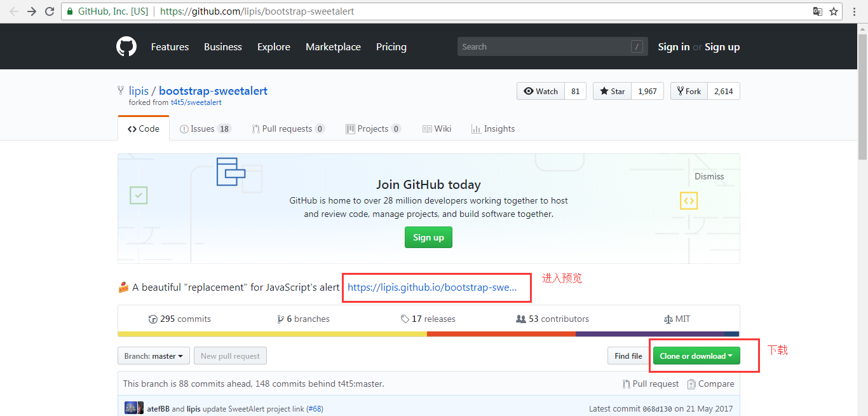The width and height of the screenshot is (868, 416).
Task: Click the green Sign up banner button
Action: point(428,237)
